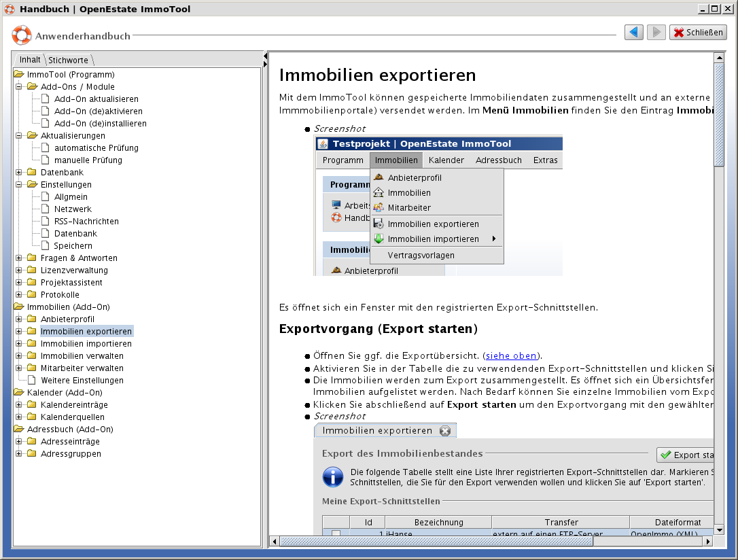The image size is (738, 560).
Task: Collapse the left navigation pane with divider arrow
Action: point(265,55)
